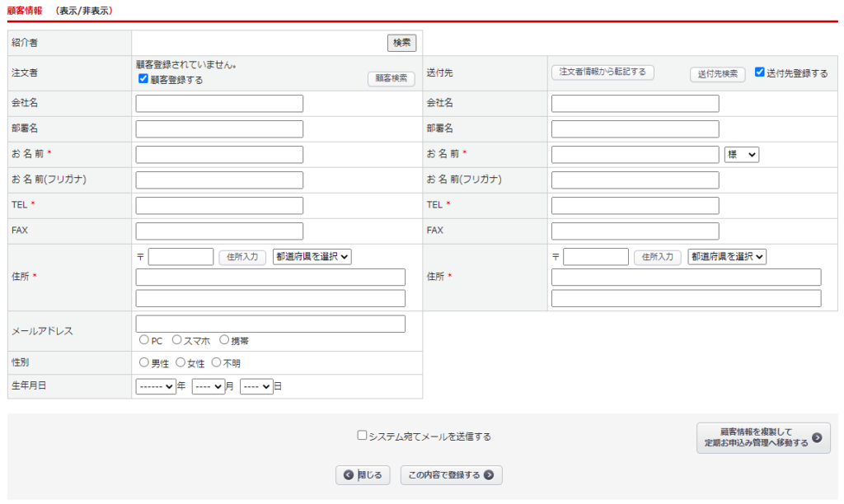Toggle the 表示/非表示 section link
The height and width of the screenshot is (504, 844).
click(83, 11)
